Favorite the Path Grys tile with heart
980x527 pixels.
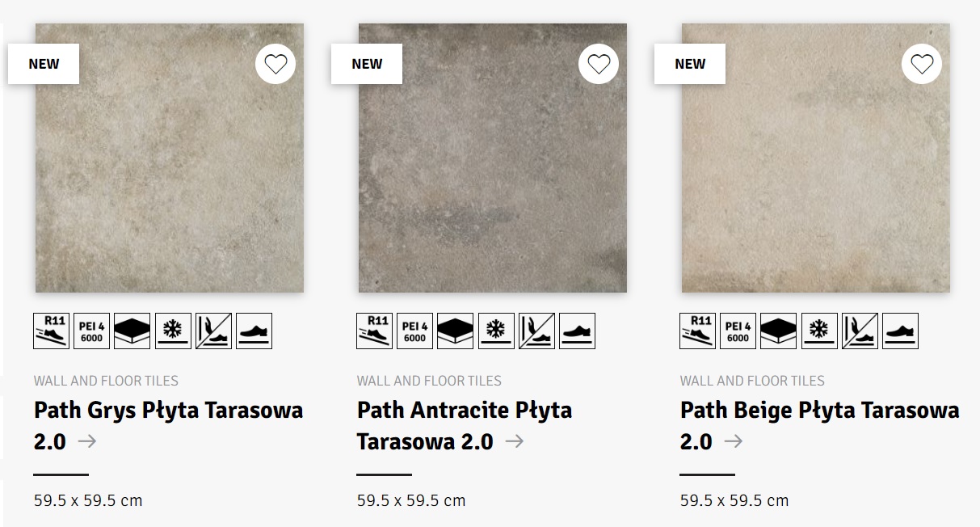coord(275,64)
